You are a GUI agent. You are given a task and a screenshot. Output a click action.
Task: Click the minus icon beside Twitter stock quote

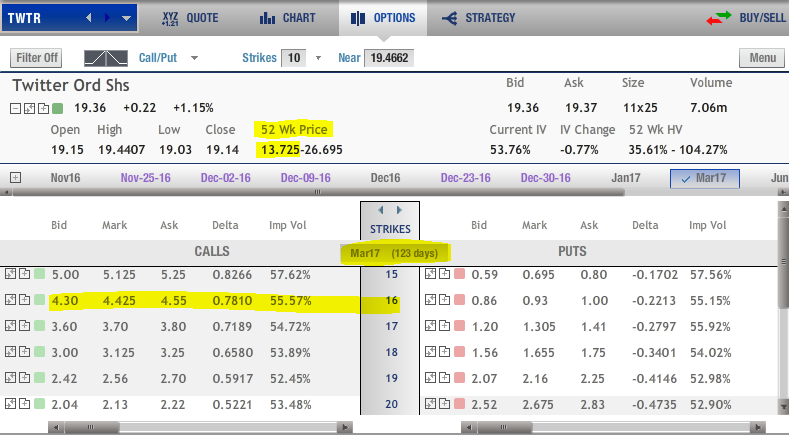(x=16, y=108)
